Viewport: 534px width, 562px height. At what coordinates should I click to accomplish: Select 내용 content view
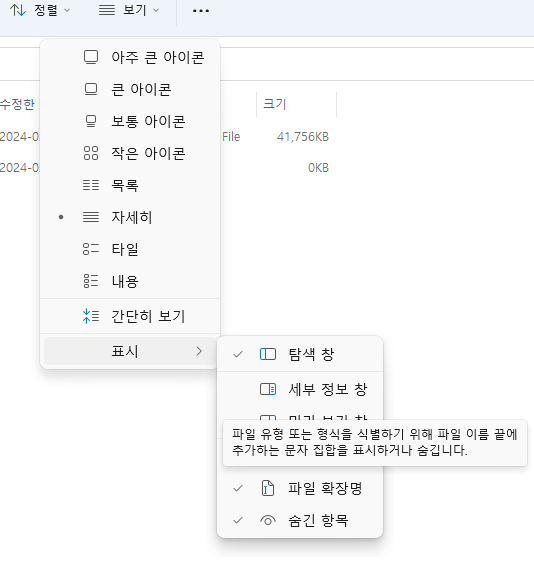(x=130, y=281)
